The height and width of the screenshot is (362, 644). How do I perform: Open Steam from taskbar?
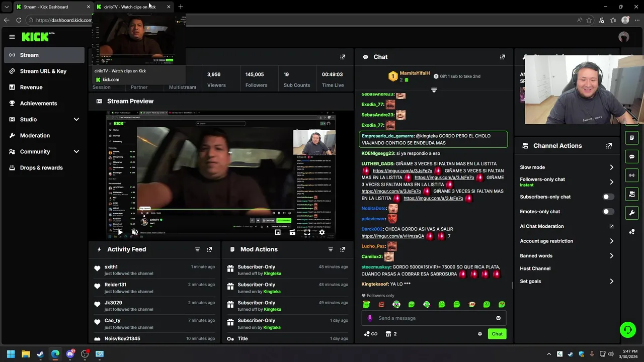[40, 354]
